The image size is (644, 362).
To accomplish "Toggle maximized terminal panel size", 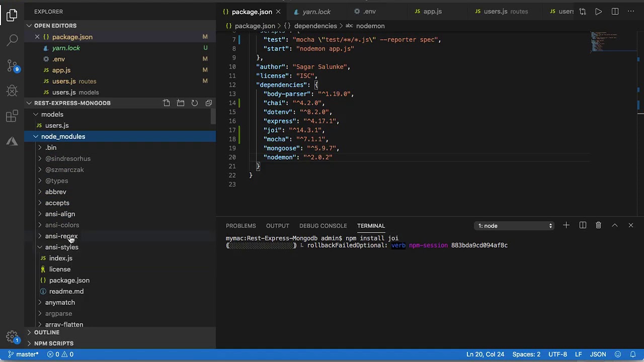I will coord(614,226).
